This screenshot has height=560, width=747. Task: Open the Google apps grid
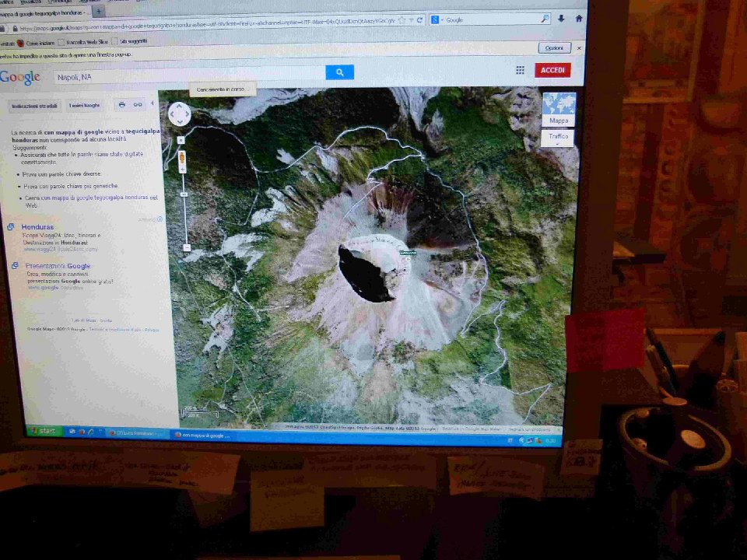pyautogui.click(x=520, y=71)
